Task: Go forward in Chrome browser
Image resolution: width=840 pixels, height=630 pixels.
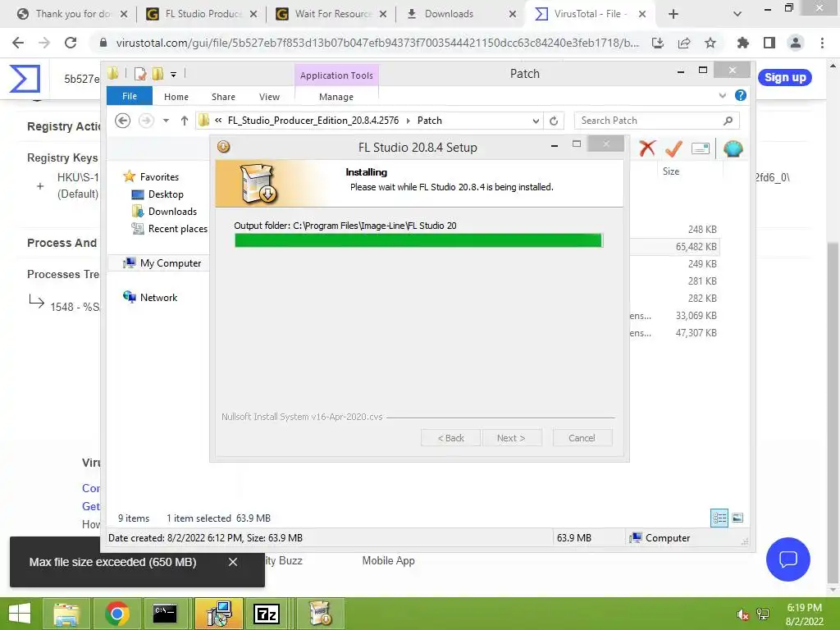Action: (x=44, y=43)
